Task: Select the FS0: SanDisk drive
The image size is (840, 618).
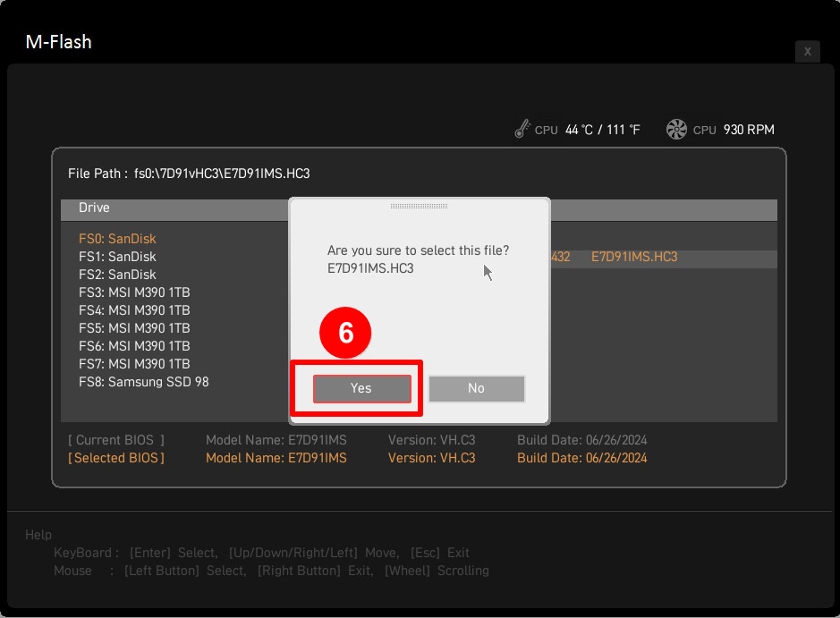Action: [x=117, y=239]
